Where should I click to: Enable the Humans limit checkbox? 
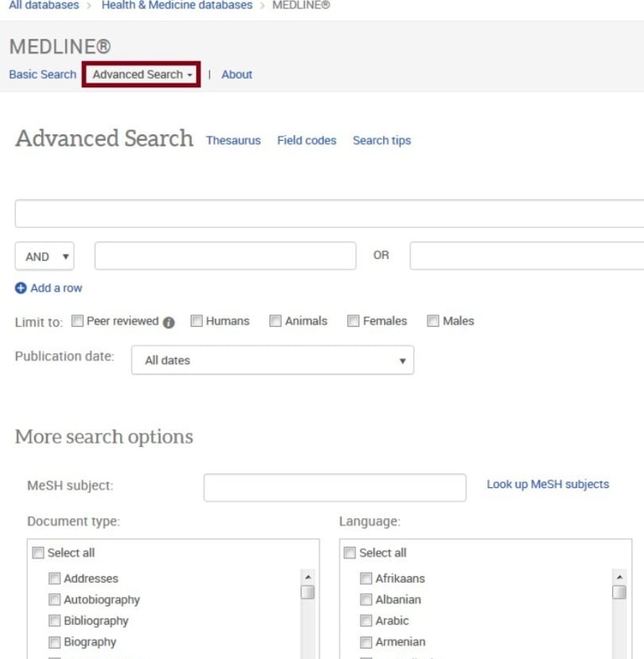point(196,320)
